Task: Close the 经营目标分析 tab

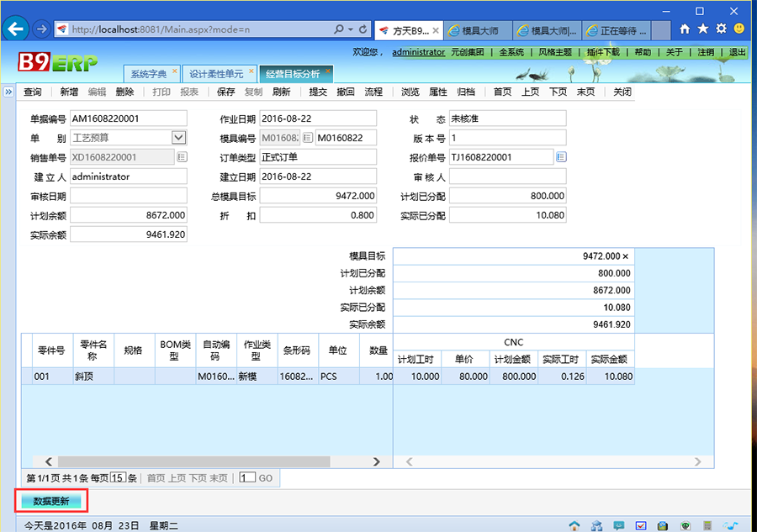Action: 328,71
